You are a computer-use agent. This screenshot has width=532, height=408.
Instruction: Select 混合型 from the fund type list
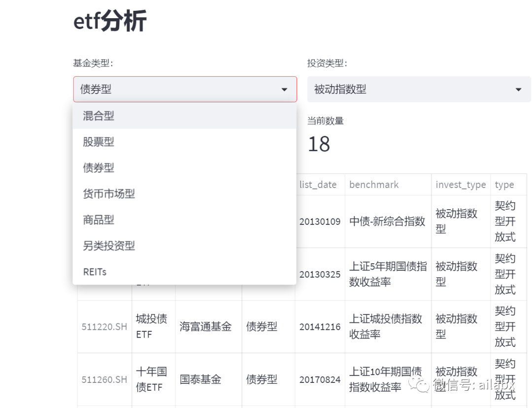pos(99,116)
